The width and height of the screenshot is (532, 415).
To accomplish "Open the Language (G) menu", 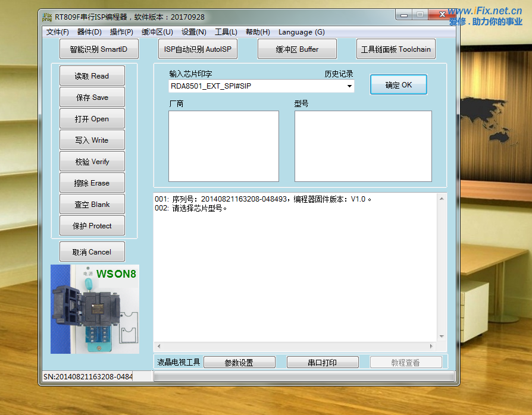I will 301,32.
